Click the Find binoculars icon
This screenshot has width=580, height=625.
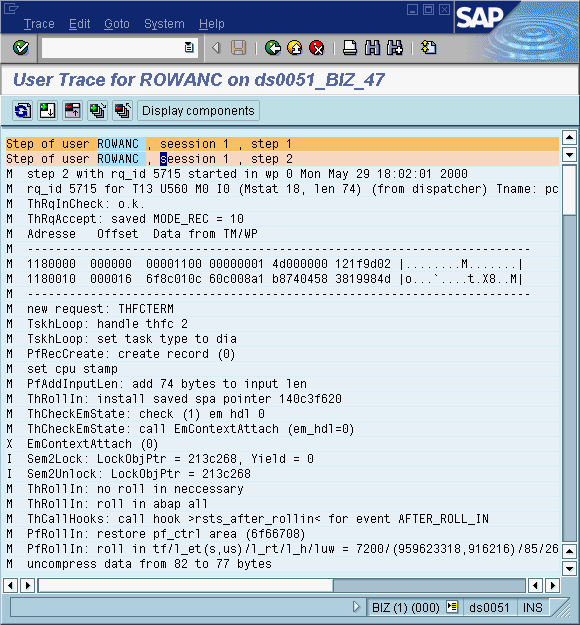[x=372, y=48]
